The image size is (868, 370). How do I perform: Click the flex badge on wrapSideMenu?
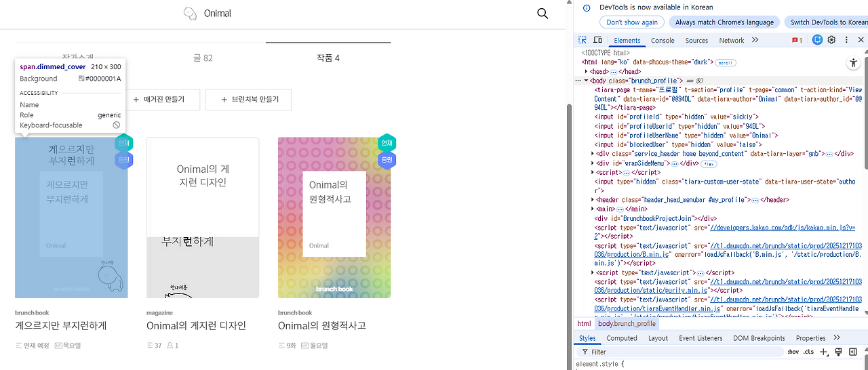click(709, 163)
